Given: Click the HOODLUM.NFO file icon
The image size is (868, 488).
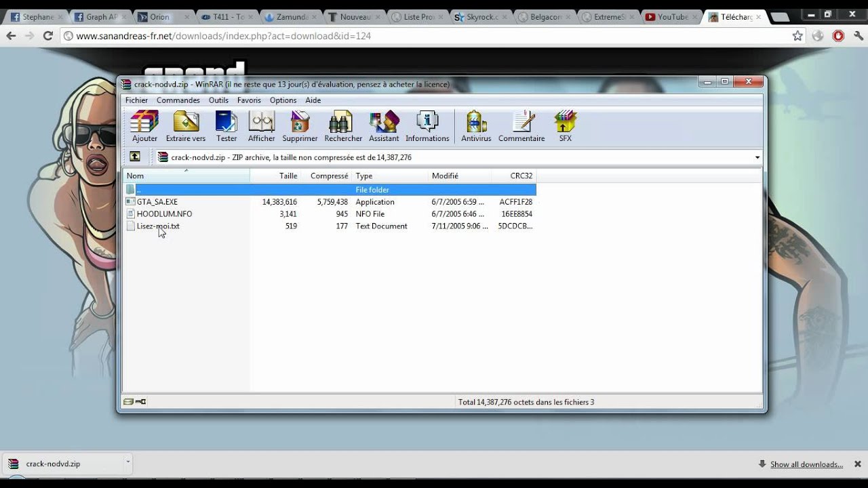Looking at the screenshot, I should 130,214.
